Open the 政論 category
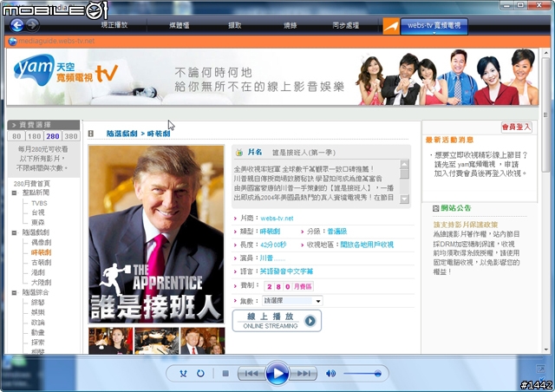 click(x=38, y=323)
